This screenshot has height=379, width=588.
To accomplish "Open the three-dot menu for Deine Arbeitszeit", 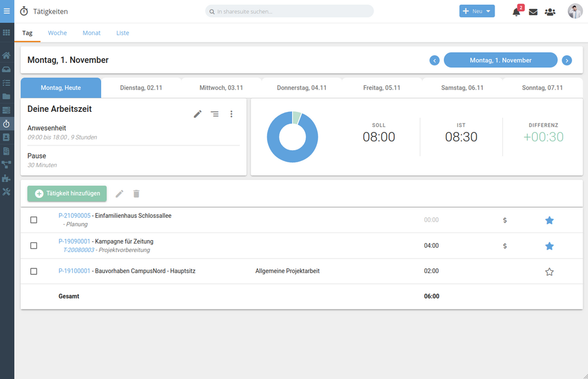I will 231,114.
